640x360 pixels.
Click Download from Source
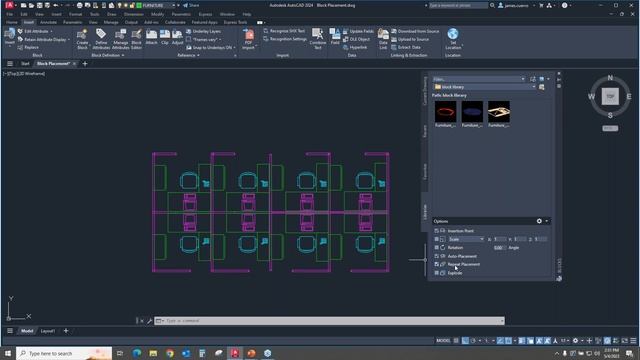(x=415, y=31)
